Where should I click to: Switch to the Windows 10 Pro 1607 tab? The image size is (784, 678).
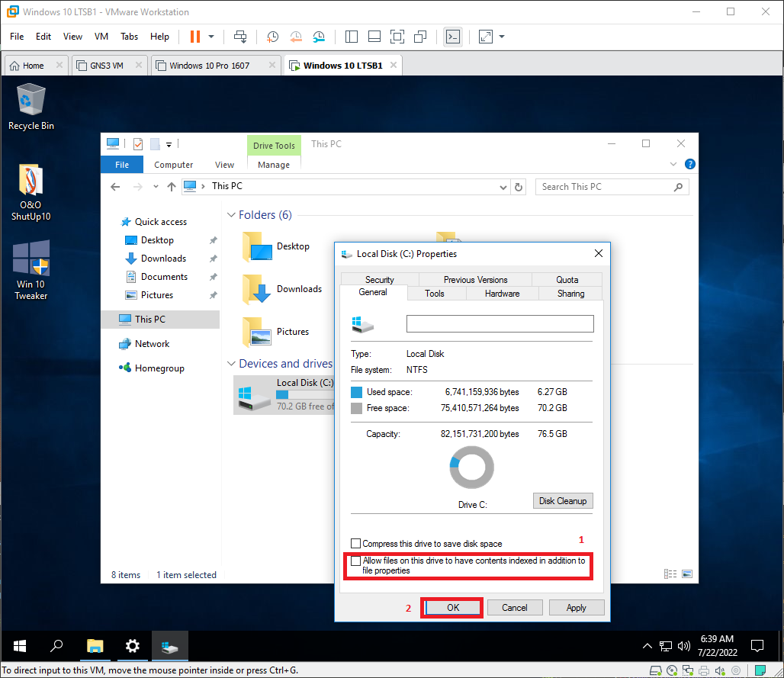pyautogui.click(x=209, y=66)
